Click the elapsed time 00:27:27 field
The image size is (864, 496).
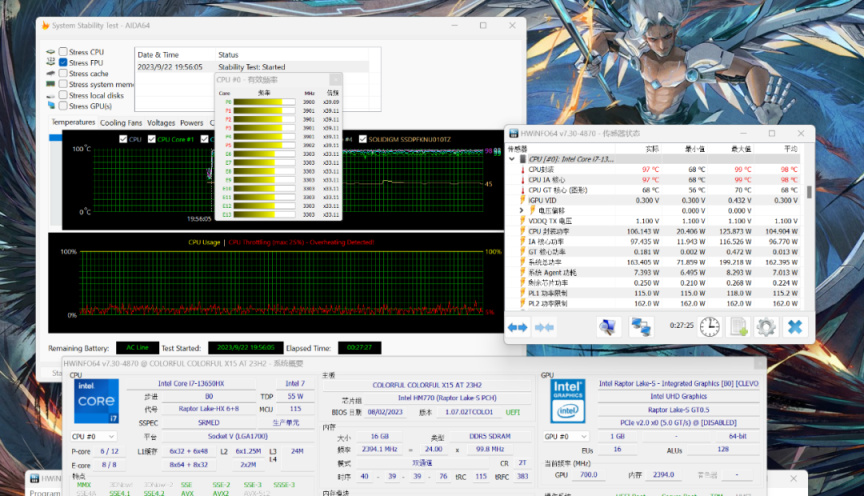(359, 348)
